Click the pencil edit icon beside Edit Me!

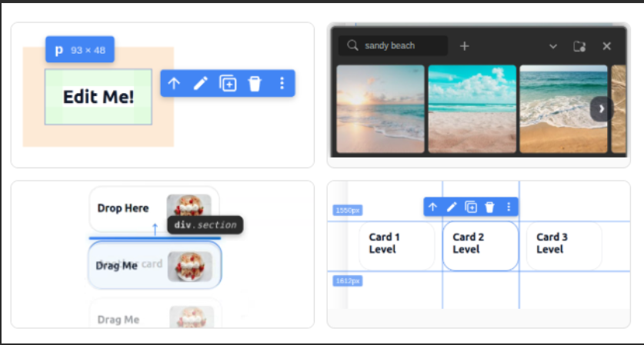[x=201, y=84]
